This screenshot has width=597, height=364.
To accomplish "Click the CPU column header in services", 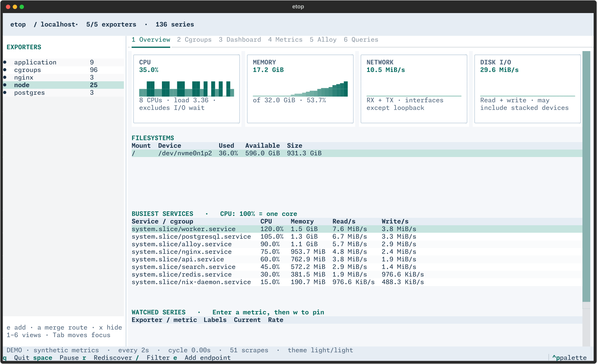I will pyautogui.click(x=266, y=222).
